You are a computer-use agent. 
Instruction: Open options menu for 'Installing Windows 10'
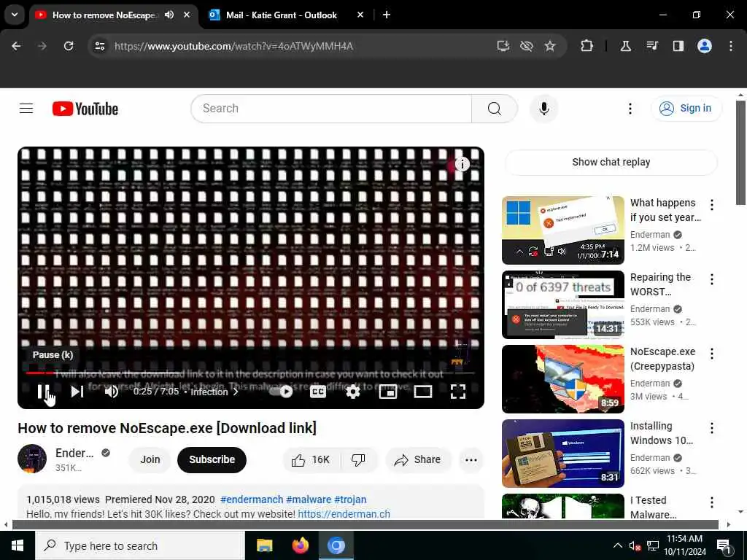point(712,427)
